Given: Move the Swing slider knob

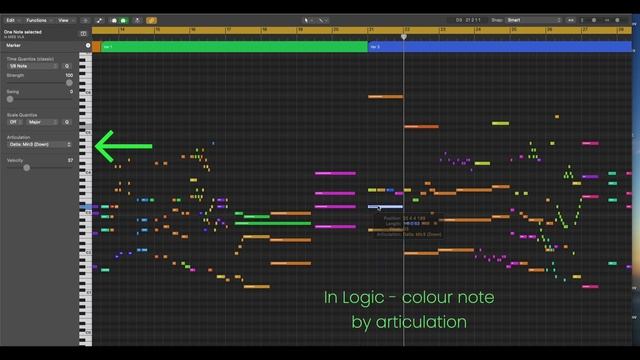Looking at the screenshot, I should 10,99.
